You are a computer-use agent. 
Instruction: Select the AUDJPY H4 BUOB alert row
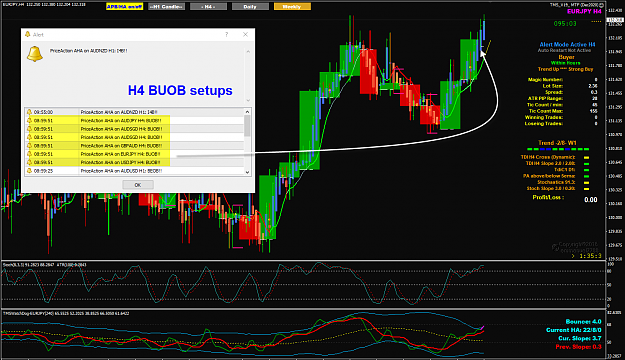pos(134,120)
